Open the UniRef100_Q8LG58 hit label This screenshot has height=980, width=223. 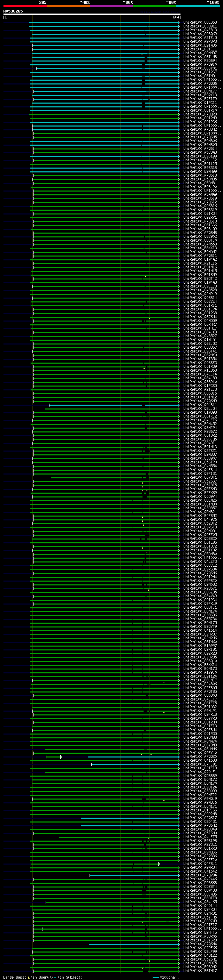click(200, 23)
